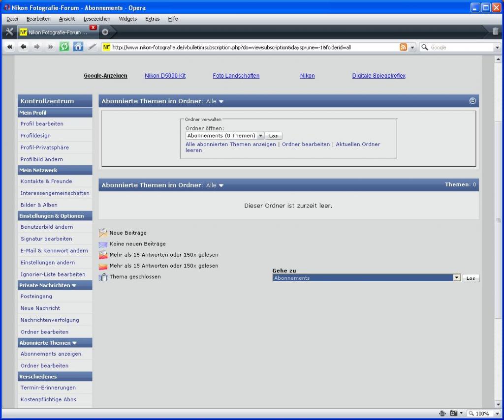504x420 pixels.
Task: Click Alle abonnierten Themen anzeigen link
Action: (x=230, y=144)
